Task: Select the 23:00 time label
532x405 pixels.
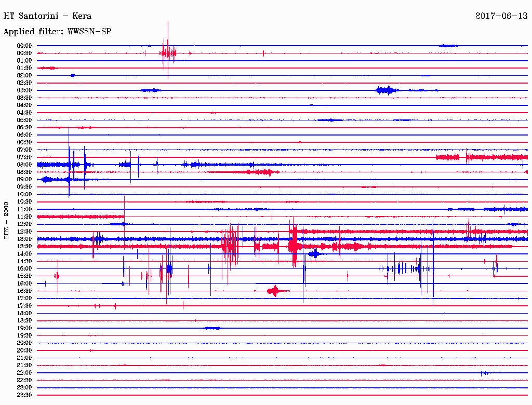Action: click(24, 388)
